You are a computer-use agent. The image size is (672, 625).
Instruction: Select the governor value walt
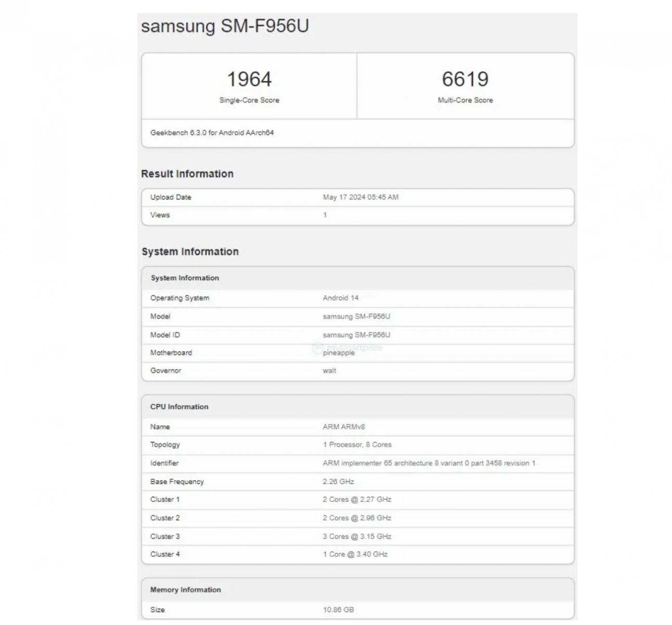click(x=329, y=371)
